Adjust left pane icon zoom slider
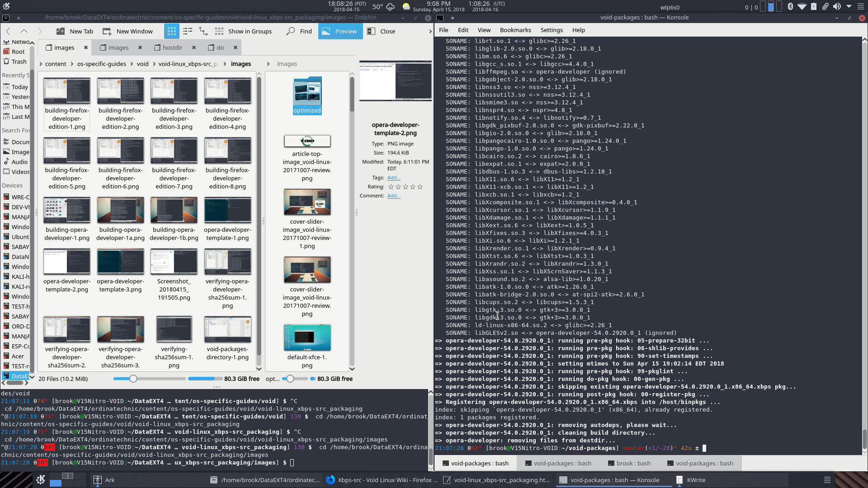The height and width of the screenshot is (488, 868). (x=149, y=379)
